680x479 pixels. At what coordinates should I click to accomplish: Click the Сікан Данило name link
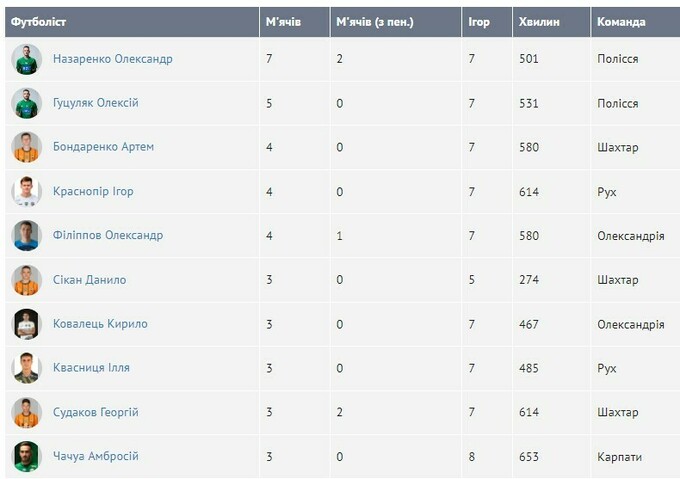coord(89,280)
